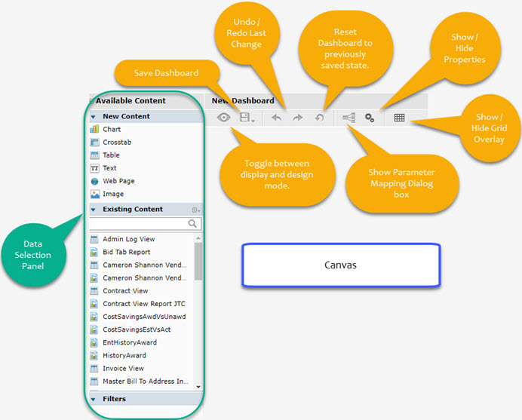The image size is (522, 420).
Task: Click the Chart bar icon
Action: coord(94,129)
